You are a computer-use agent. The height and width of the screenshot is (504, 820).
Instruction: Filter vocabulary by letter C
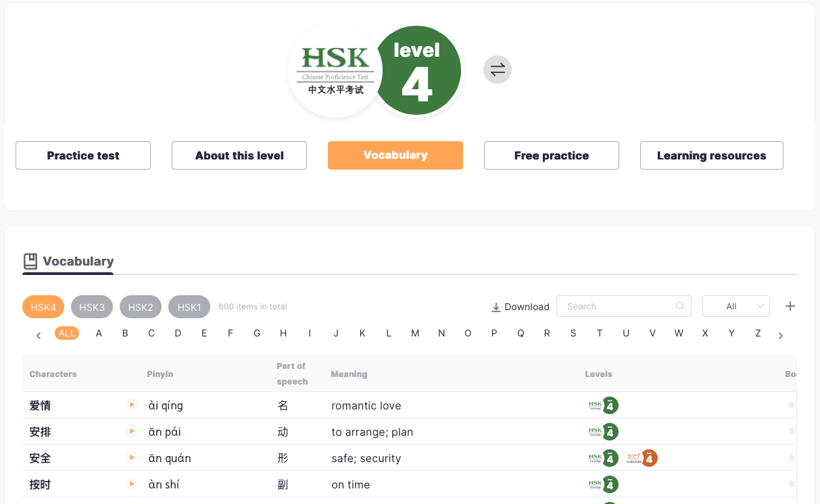coord(151,333)
